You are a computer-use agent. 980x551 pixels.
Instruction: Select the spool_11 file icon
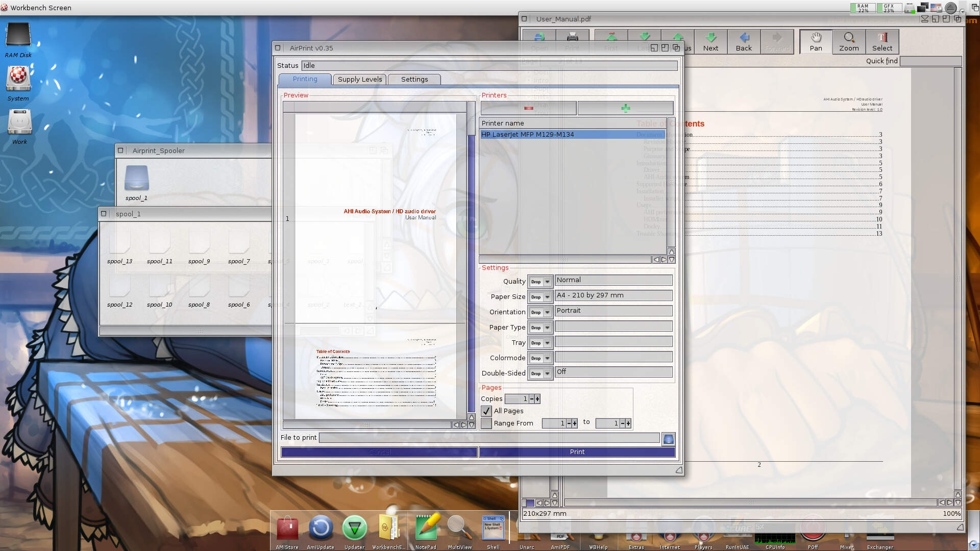pos(159,242)
